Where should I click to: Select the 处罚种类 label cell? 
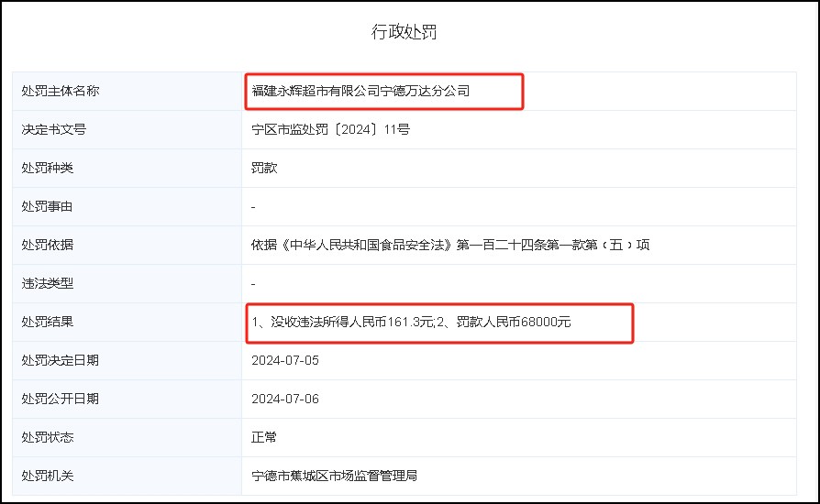tap(48, 168)
